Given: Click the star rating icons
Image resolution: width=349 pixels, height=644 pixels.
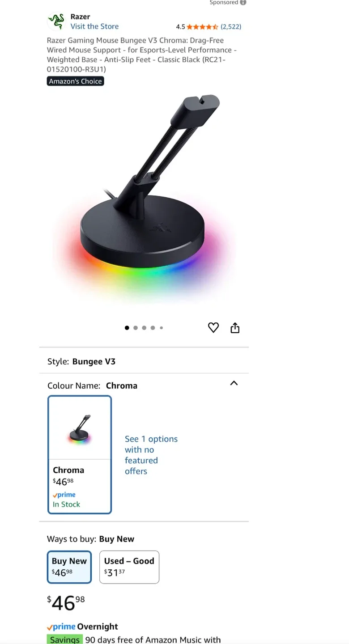Looking at the screenshot, I should click(203, 26).
